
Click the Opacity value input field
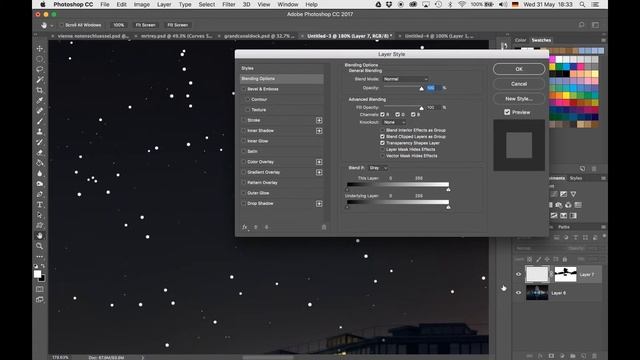(x=433, y=88)
